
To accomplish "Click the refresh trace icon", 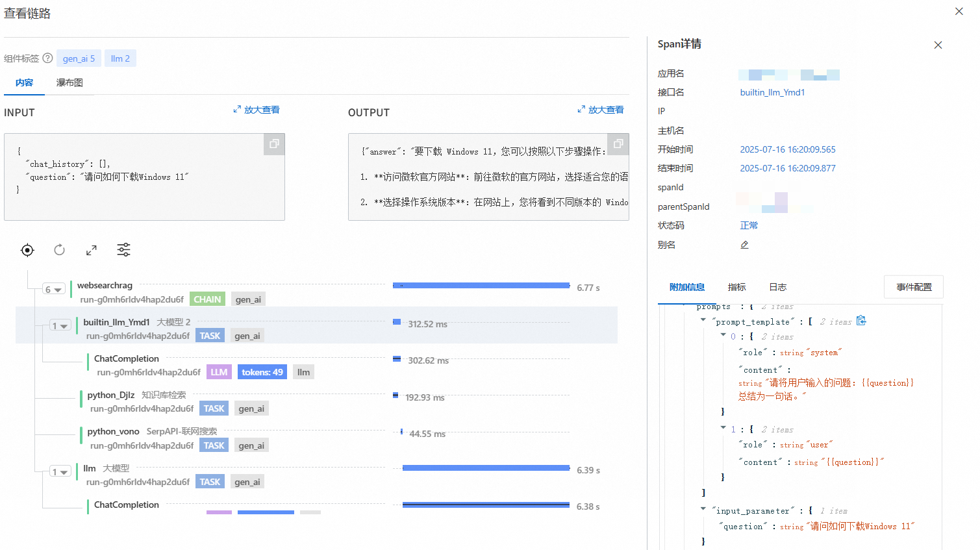I will [x=59, y=250].
